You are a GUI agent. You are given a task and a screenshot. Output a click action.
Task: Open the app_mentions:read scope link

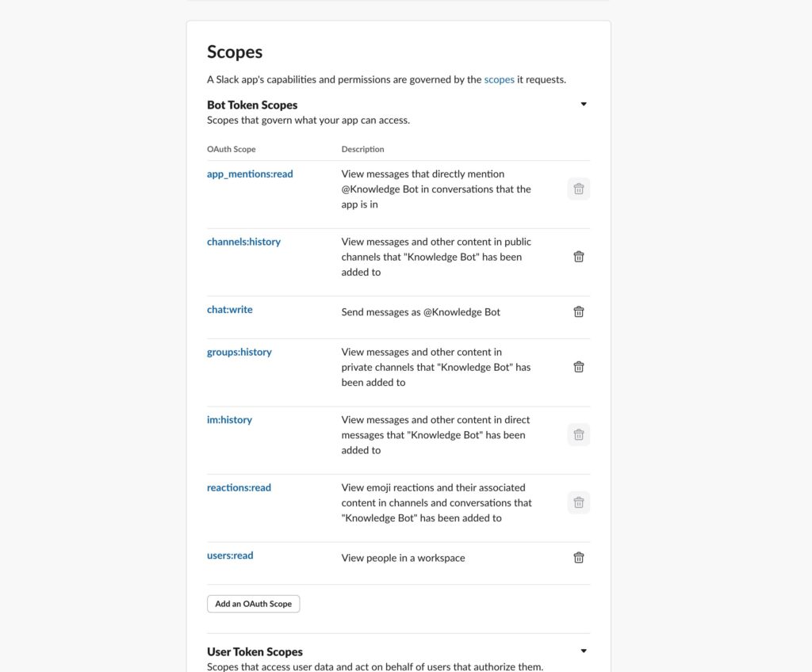point(250,174)
